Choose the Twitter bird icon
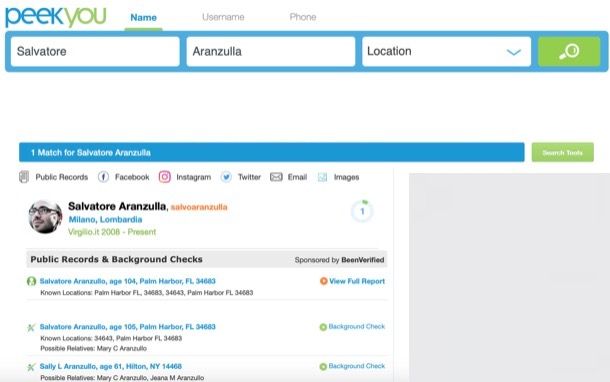The image size is (610, 382). (x=226, y=177)
